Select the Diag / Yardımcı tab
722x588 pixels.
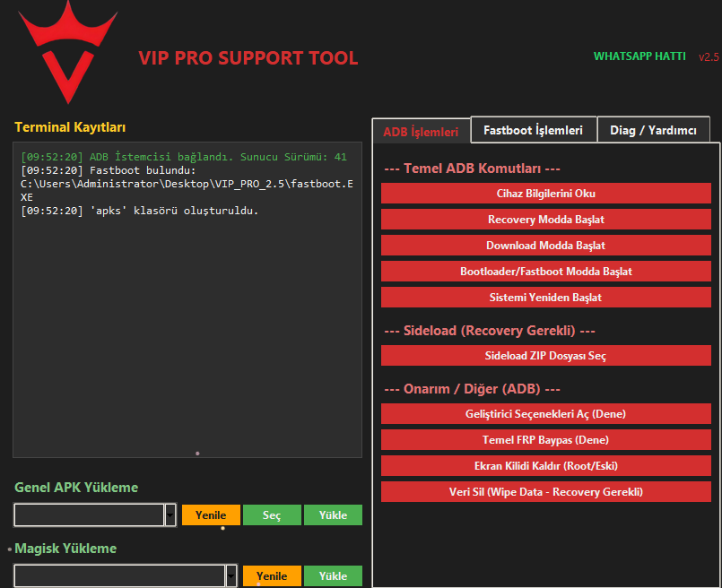pyautogui.click(x=653, y=130)
